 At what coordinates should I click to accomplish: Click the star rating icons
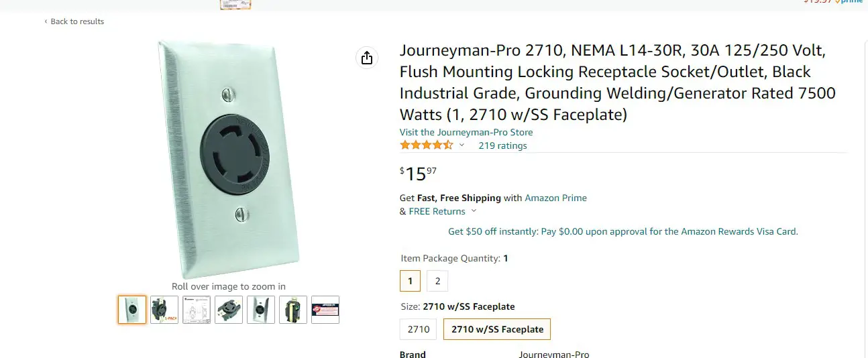click(x=427, y=145)
